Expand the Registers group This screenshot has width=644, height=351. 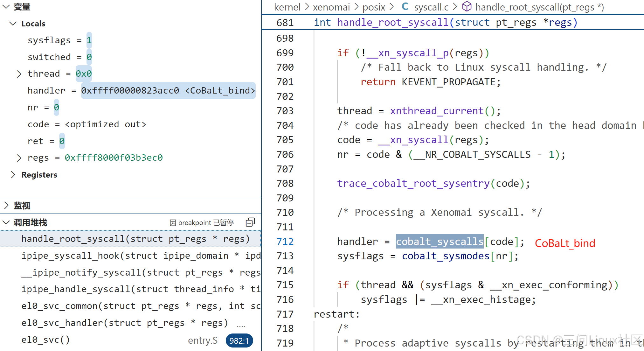point(13,175)
